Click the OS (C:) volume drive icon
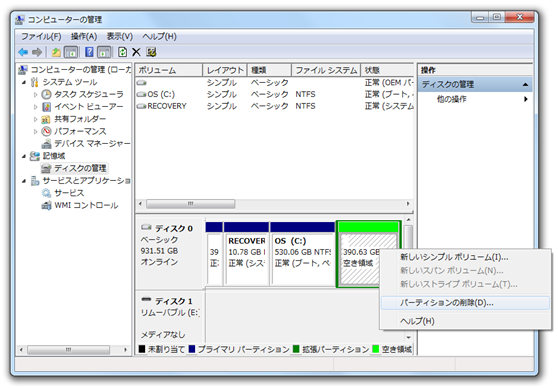 pos(142,94)
